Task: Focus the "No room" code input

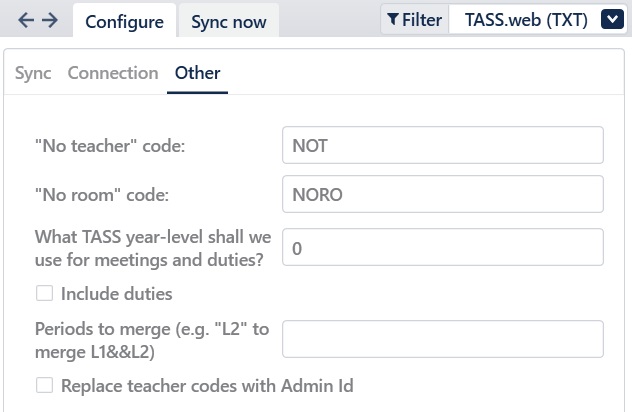Action: pos(443,195)
